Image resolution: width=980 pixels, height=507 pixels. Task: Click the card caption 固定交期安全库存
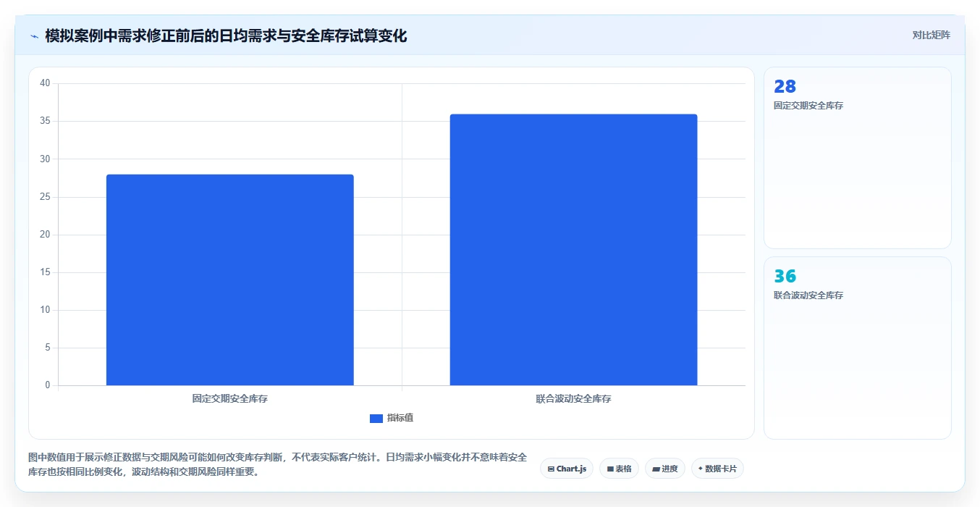pyautogui.click(x=808, y=106)
